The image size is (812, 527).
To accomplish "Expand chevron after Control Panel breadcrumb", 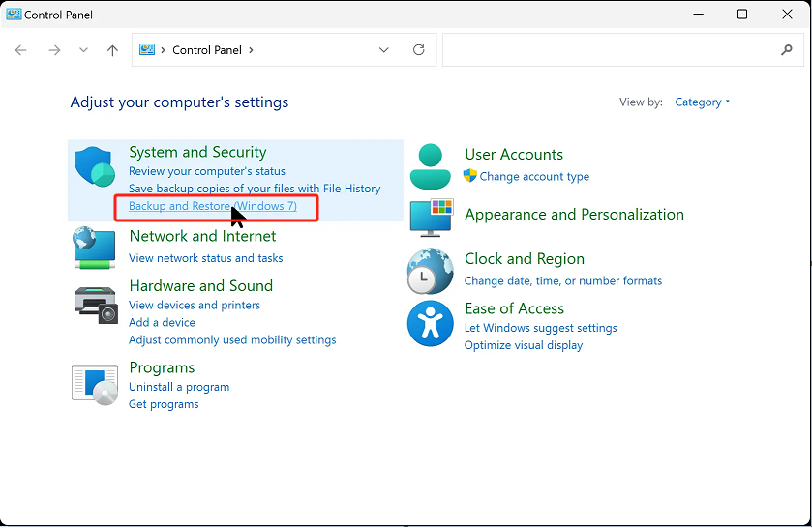I will [252, 50].
